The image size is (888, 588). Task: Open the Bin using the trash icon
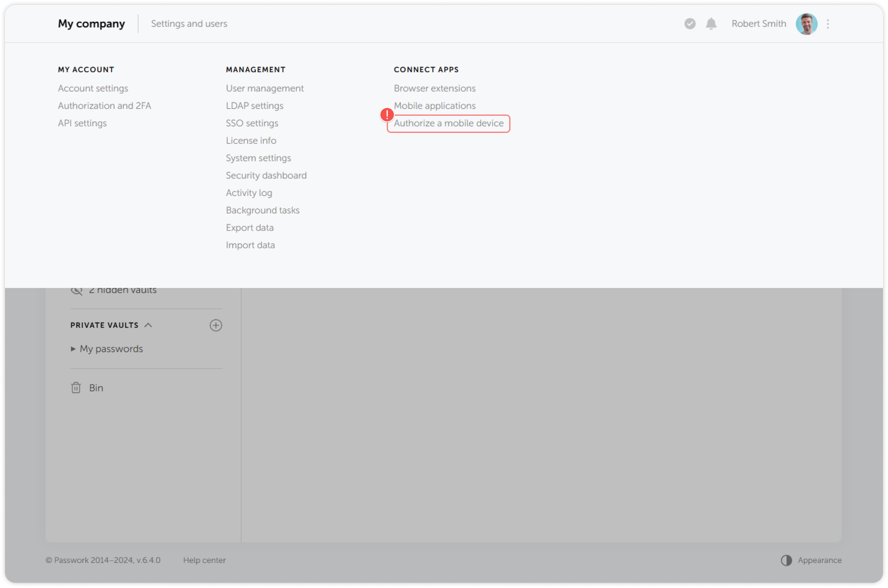point(76,388)
